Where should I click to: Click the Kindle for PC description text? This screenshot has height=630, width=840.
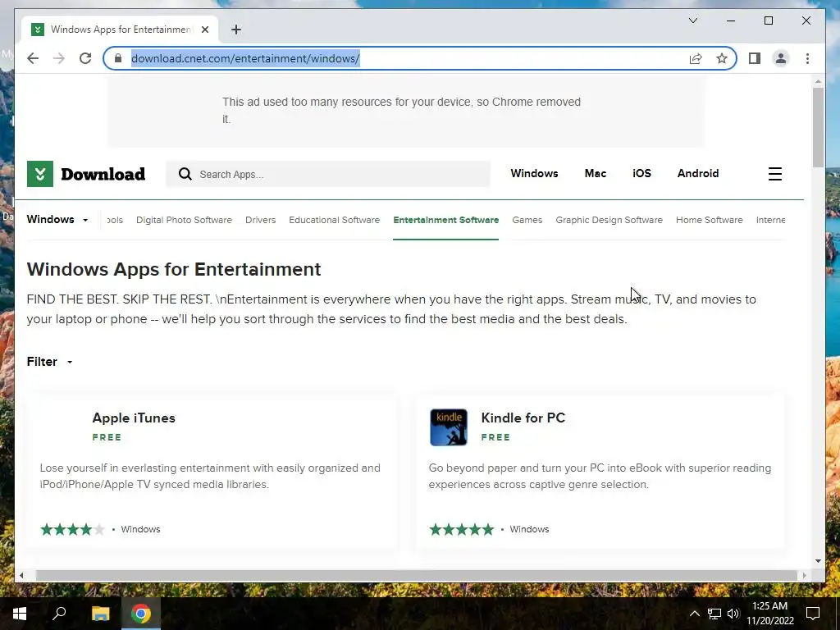click(600, 476)
